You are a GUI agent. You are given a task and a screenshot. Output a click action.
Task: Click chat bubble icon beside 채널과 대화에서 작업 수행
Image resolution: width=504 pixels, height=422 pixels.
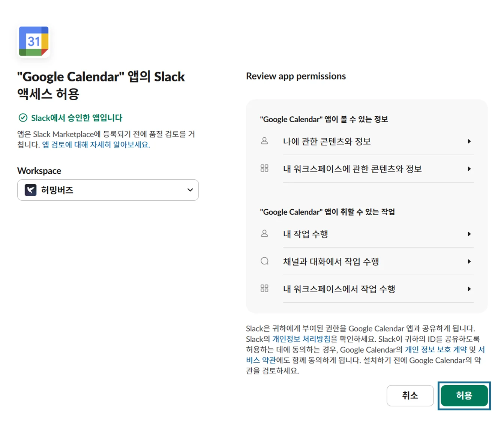tap(264, 261)
